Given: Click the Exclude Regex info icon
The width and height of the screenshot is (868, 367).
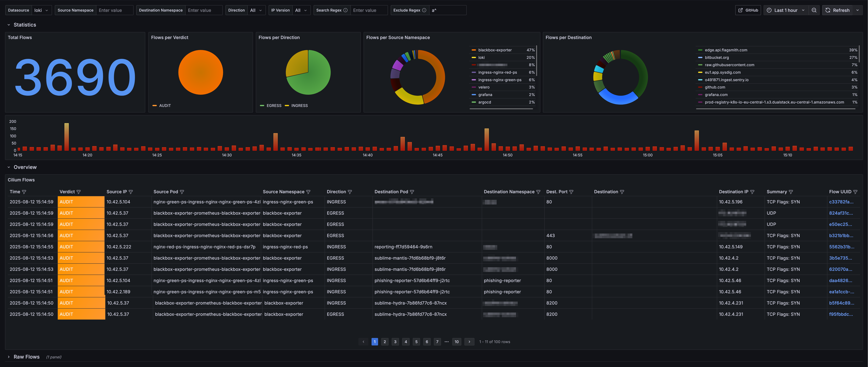Looking at the screenshot, I should (x=424, y=10).
